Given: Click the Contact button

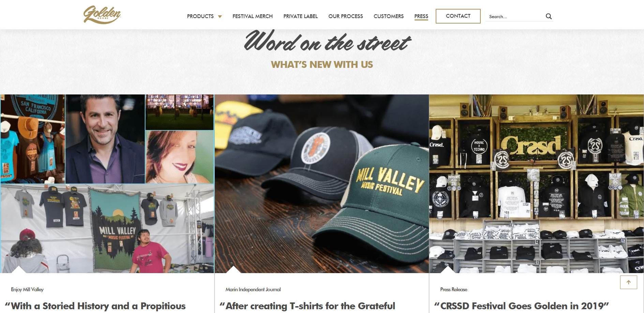Looking at the screenshot, I should coord(458,16).
